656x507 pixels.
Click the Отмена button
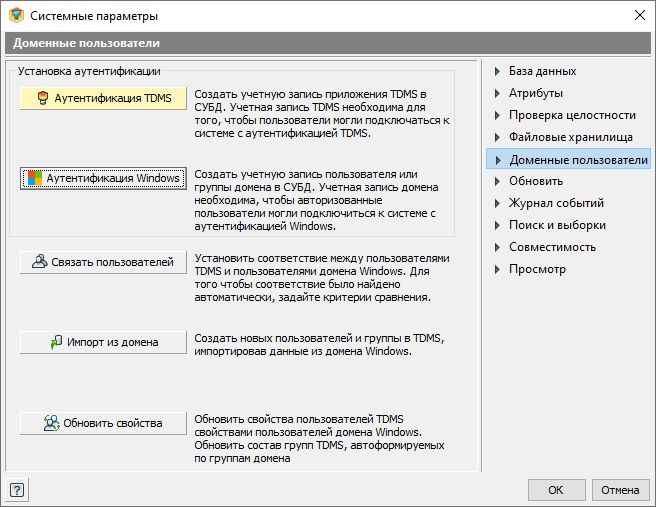[x=620, y=490]
